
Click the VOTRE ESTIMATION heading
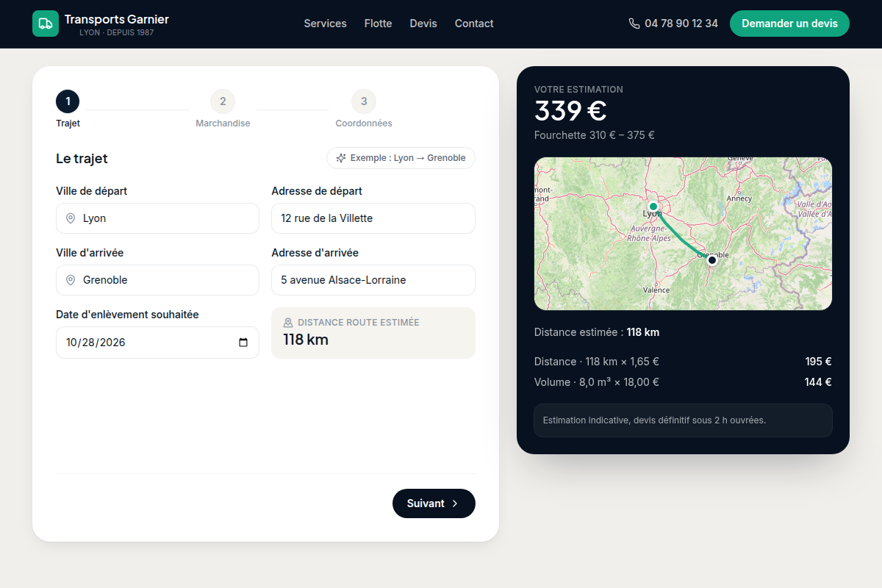click(578, 90)
